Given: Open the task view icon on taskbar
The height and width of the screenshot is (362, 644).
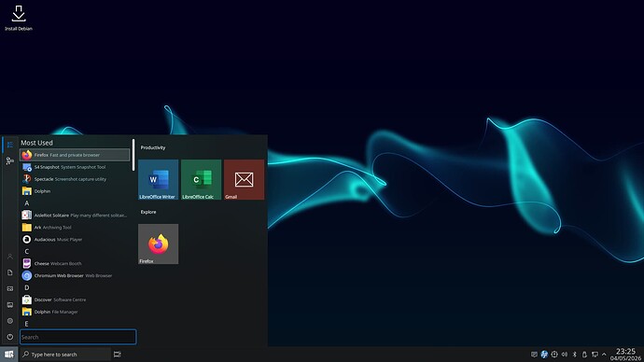Looking at the screenshot, I should coord(117,355).
